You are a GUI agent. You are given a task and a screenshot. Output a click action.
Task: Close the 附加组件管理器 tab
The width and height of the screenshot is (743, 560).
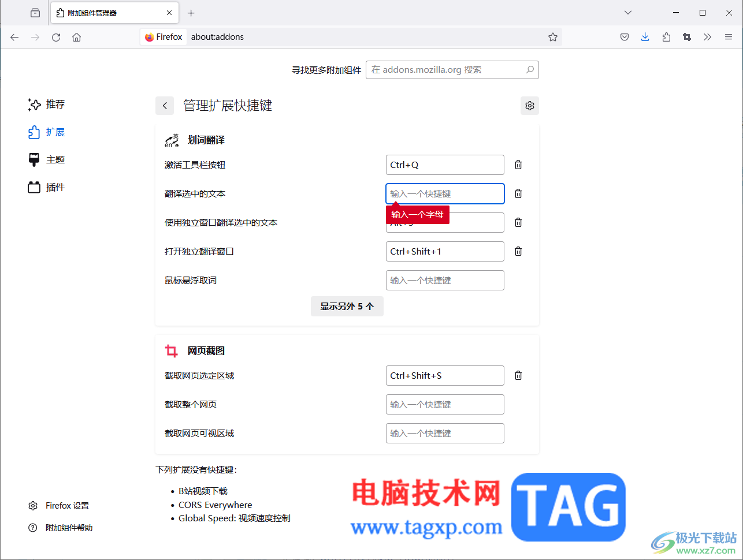pos(169,13)
